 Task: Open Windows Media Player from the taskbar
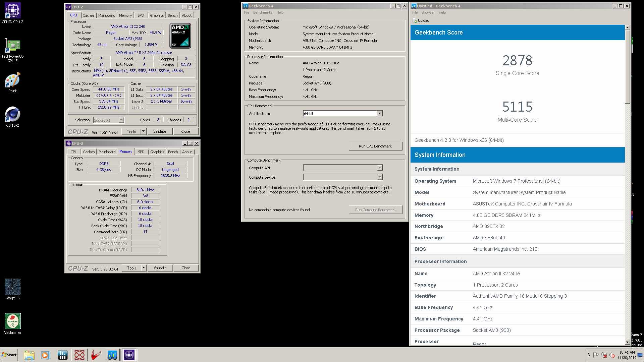[x=45, y=355]
